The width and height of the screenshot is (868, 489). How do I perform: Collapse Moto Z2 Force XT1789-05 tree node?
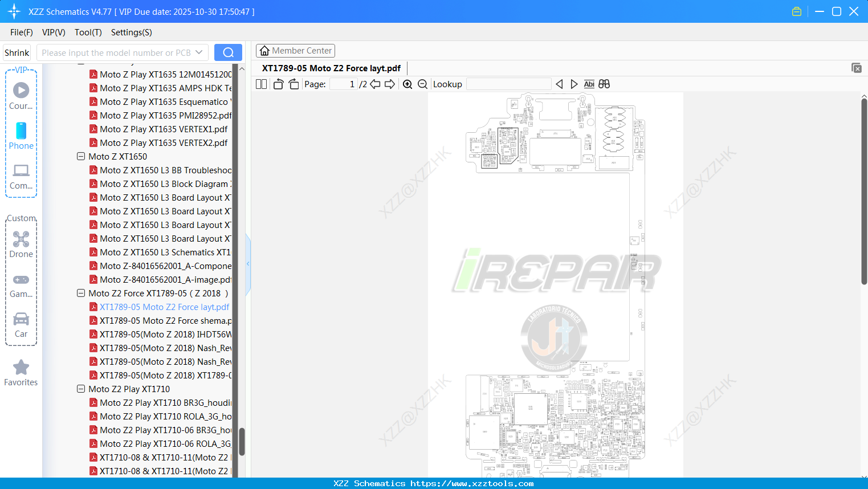pos(81,293)
